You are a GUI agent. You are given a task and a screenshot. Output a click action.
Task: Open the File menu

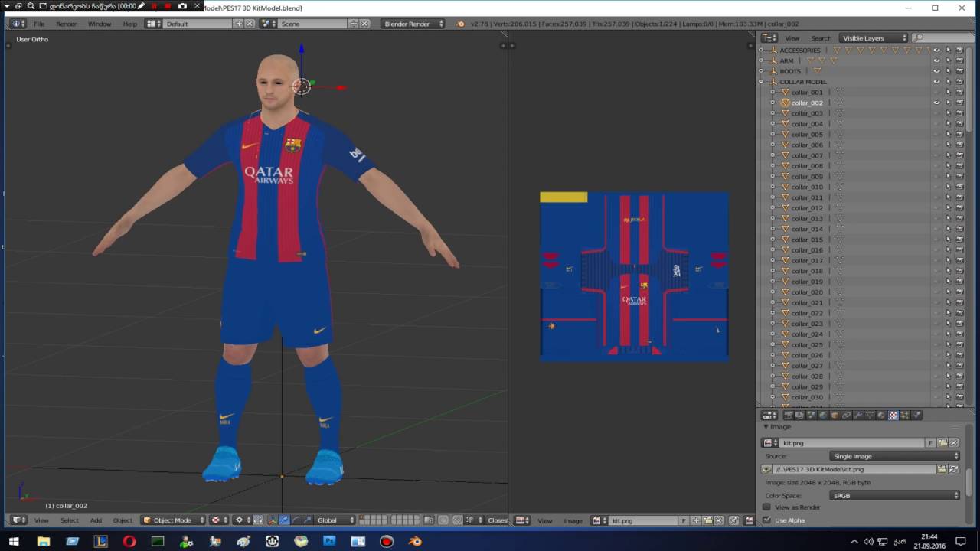coord(39,24)
